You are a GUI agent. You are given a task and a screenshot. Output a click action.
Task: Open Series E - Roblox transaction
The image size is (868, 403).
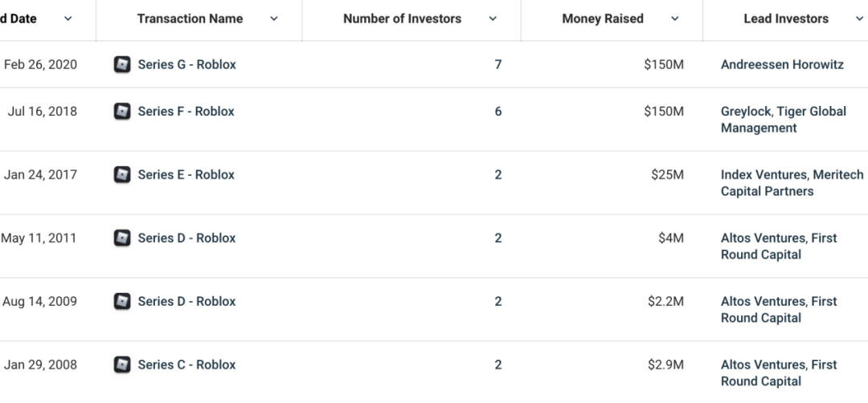(x=186, y=175)
